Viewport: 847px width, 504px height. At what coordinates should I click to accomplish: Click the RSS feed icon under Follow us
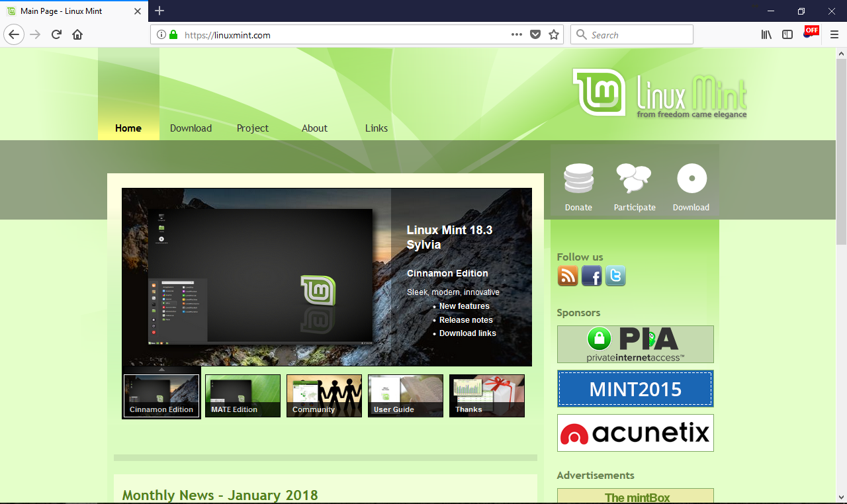568,276
